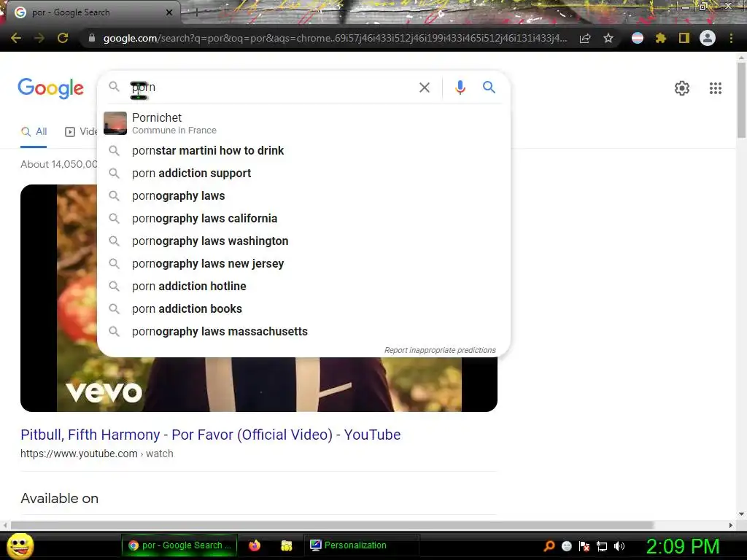747x560 pixels.
Task: Toggle the Chrome side panel icon
Action: tap(684, 38)
